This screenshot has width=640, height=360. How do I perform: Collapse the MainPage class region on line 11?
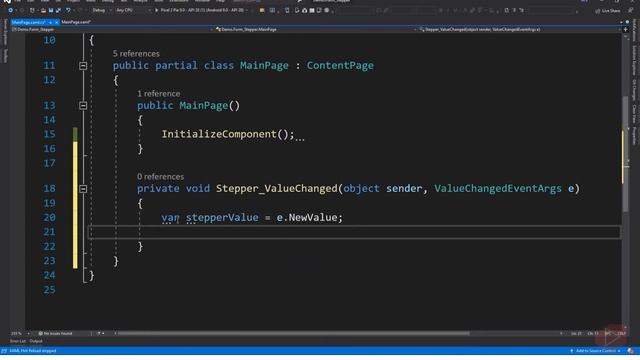pyautogui.click(x=83, y=66)
